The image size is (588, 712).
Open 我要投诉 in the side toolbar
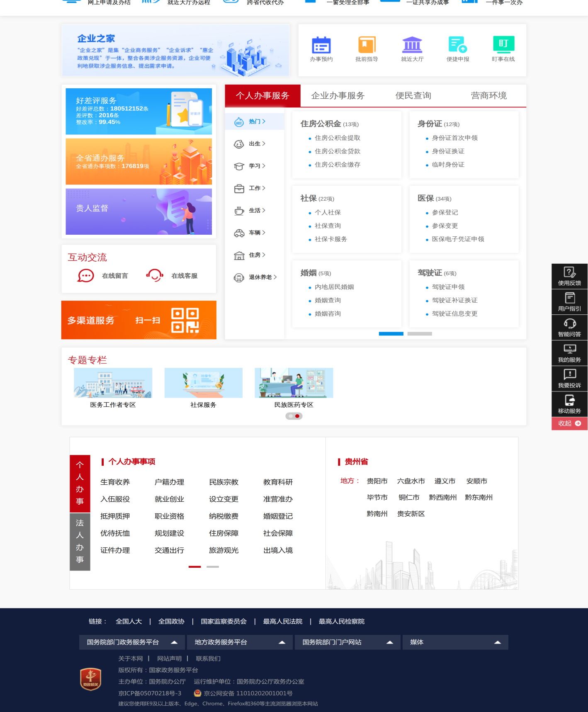pos(569,379)
